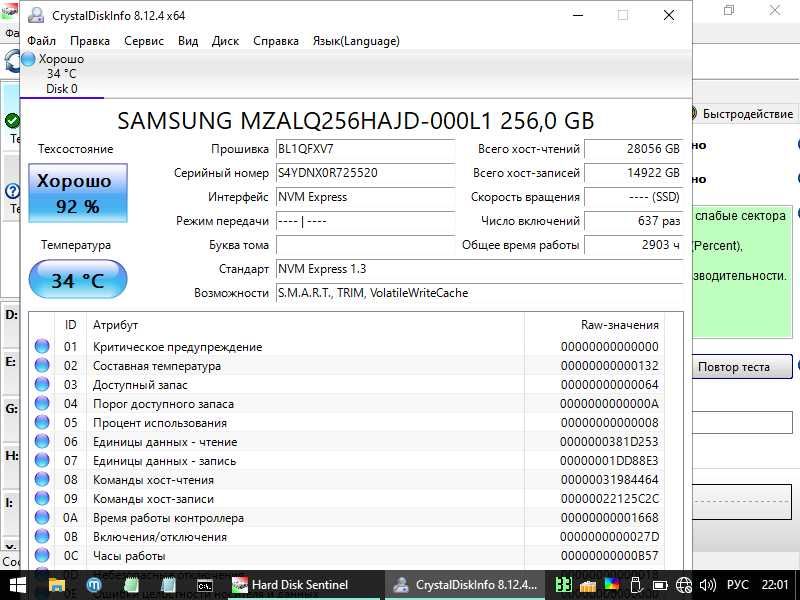Click the empty Буква тома field
This screenshot has height=600, width=800.
coord(365,245)
